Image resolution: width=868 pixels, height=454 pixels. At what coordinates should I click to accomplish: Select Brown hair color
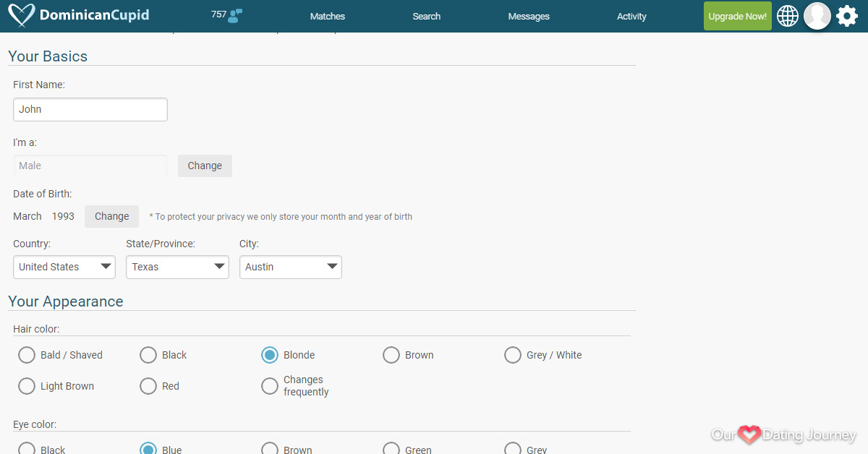point(391,355)
